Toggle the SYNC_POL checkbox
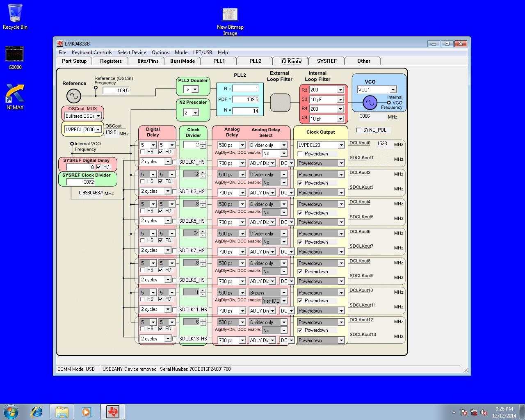Image resolution: width=525 pixels, height=420 pixels. pyautogui.click(x=359, y=130)
